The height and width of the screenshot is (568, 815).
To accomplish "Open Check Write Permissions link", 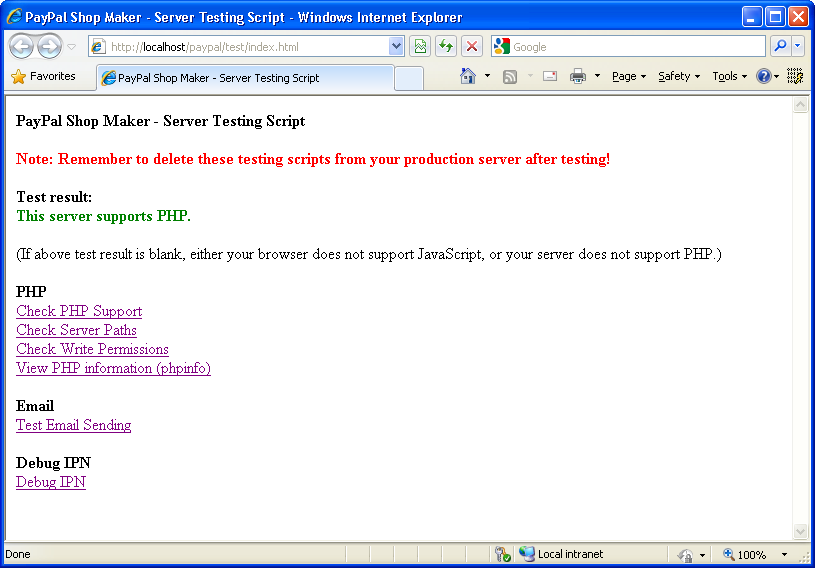I will pyautogui.click(x=93, y=349).
